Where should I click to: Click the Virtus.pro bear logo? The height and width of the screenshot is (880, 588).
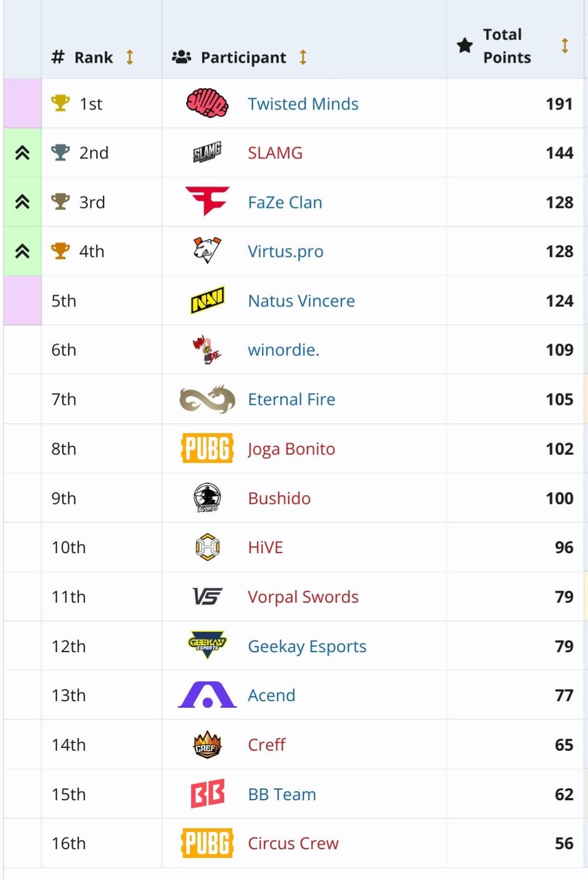click(207, 250)
